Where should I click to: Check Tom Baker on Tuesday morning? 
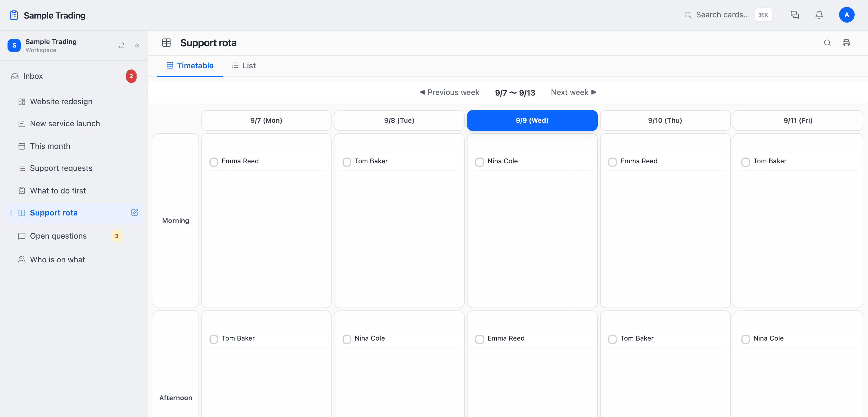point(347,162)
